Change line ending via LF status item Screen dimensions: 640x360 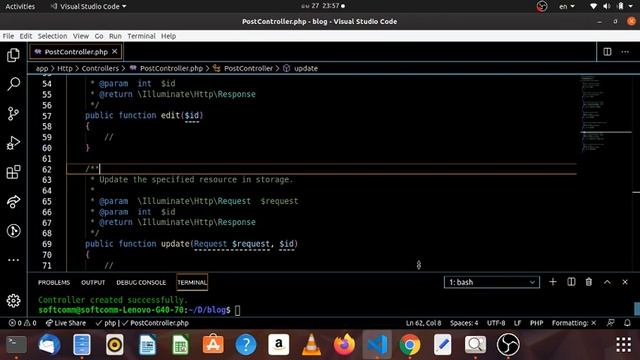click(517, 323)
